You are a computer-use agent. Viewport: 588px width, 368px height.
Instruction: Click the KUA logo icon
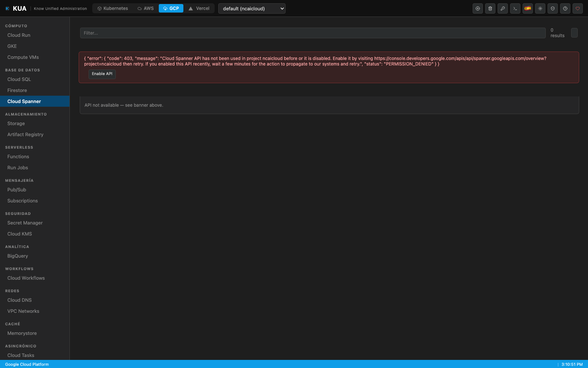(7, 8)
